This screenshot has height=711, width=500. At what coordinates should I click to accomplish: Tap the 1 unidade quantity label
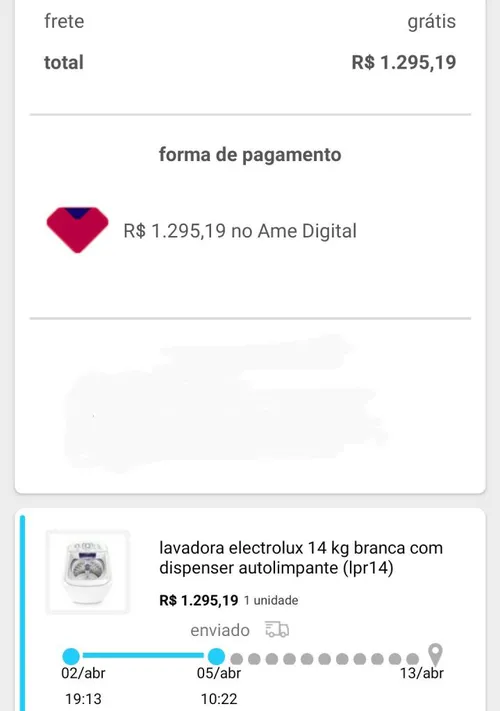[x=271, y=600]
